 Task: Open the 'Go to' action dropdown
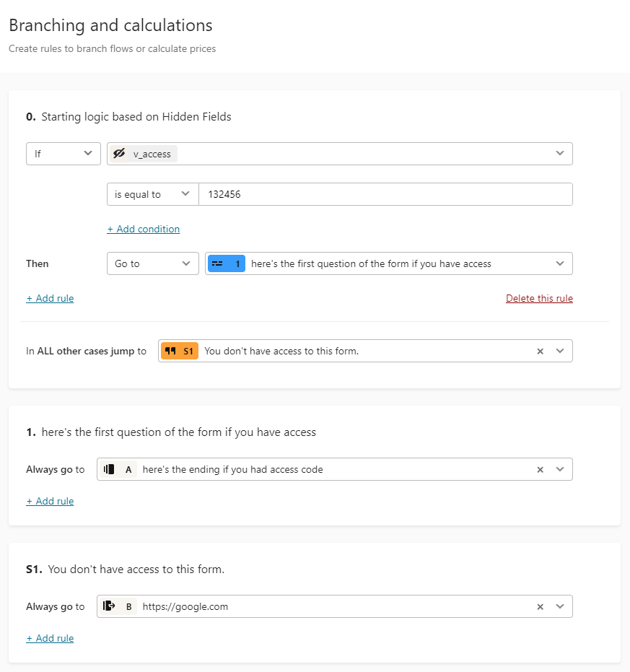pos(152,263)
